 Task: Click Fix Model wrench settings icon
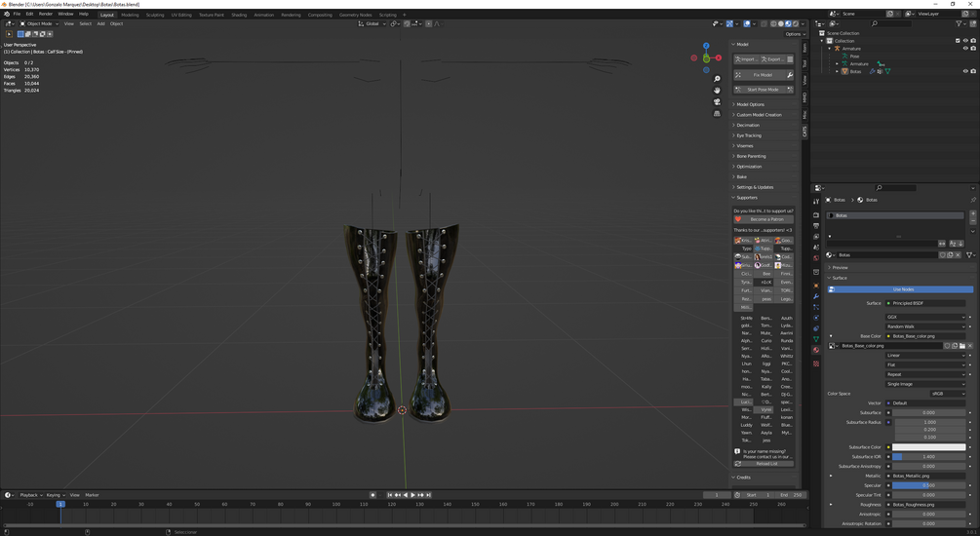[x=790, y=75]
